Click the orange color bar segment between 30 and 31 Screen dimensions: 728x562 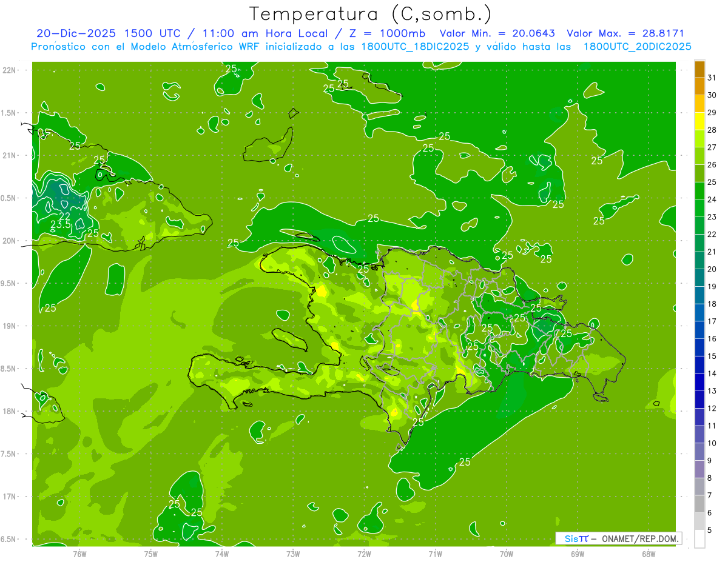(700, 87)
